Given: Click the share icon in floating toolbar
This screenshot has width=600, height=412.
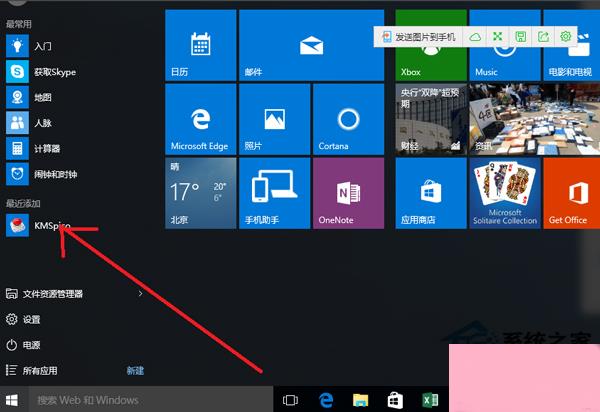Looking at the screenshot, I should 543,37.
